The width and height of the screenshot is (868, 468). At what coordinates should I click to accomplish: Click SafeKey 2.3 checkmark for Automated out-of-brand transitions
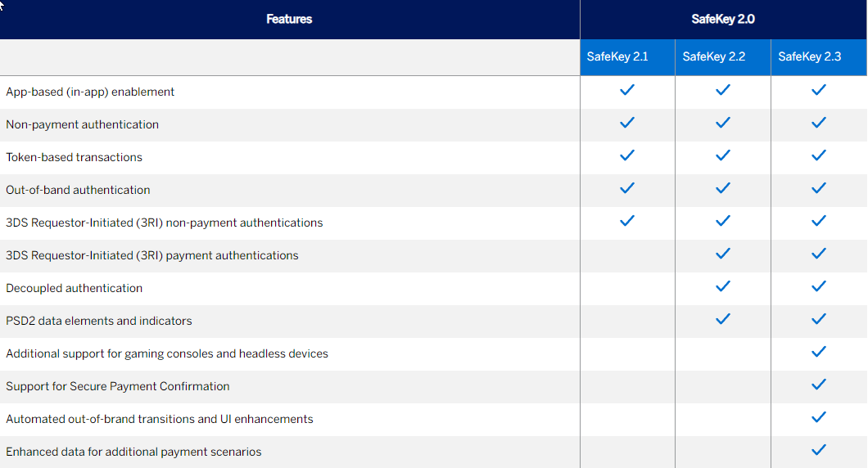tap(819, 417)
